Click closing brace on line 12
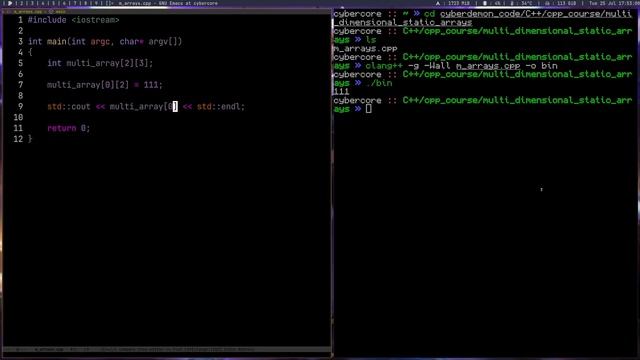Viewport: 640px width, 360px height. pos(30,139)
